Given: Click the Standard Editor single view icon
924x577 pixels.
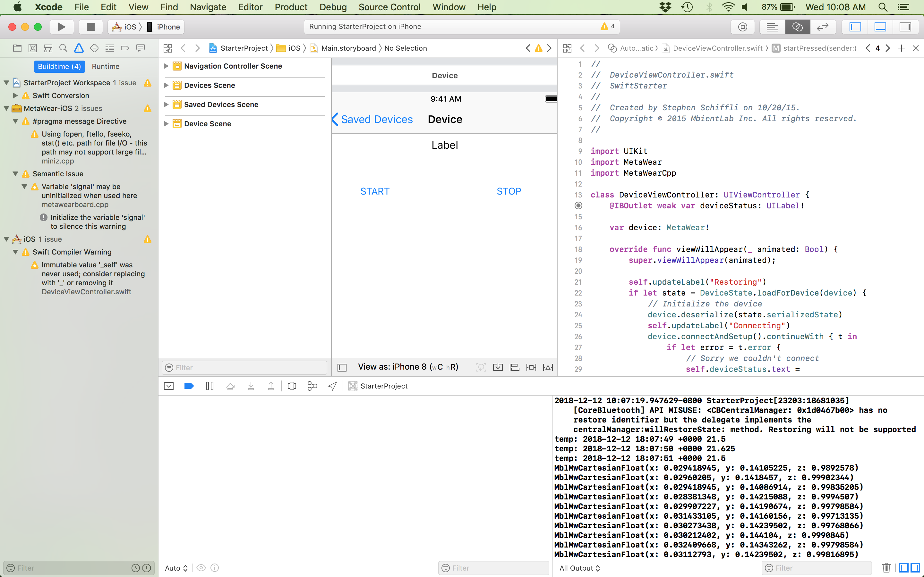Looking at the screenshot, I should pyautogui.click(x=771, y=27).
